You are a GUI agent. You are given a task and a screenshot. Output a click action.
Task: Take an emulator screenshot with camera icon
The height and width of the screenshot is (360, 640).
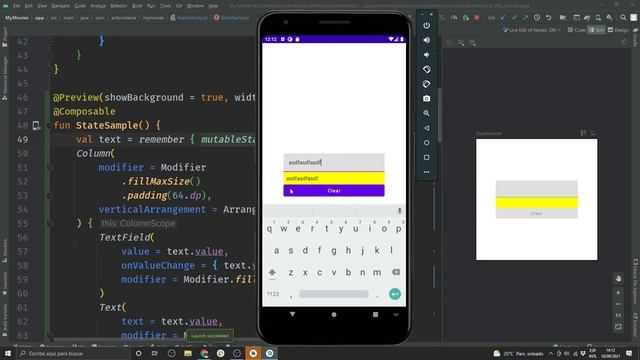427,99
